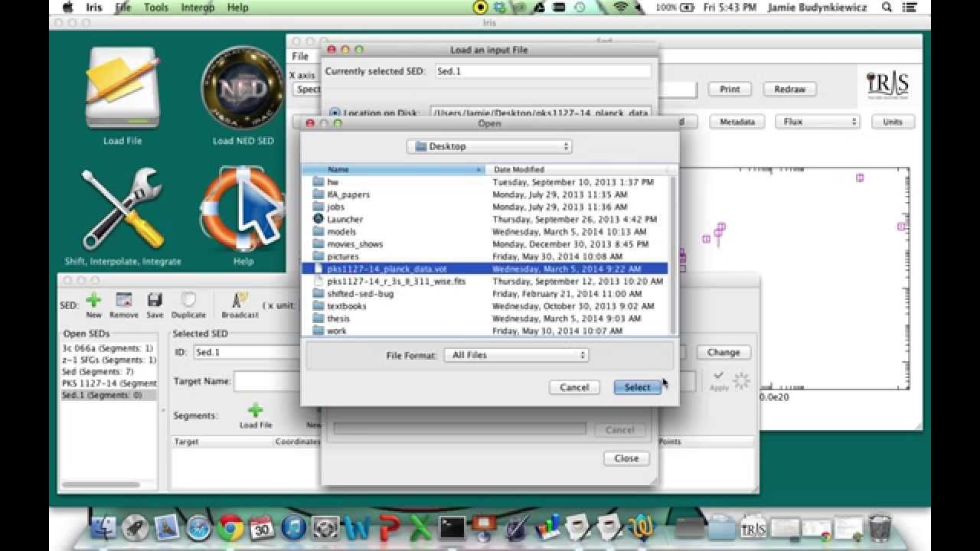980x551 pixels.
Task: Click the Redraw button
Action: point(789,89)
